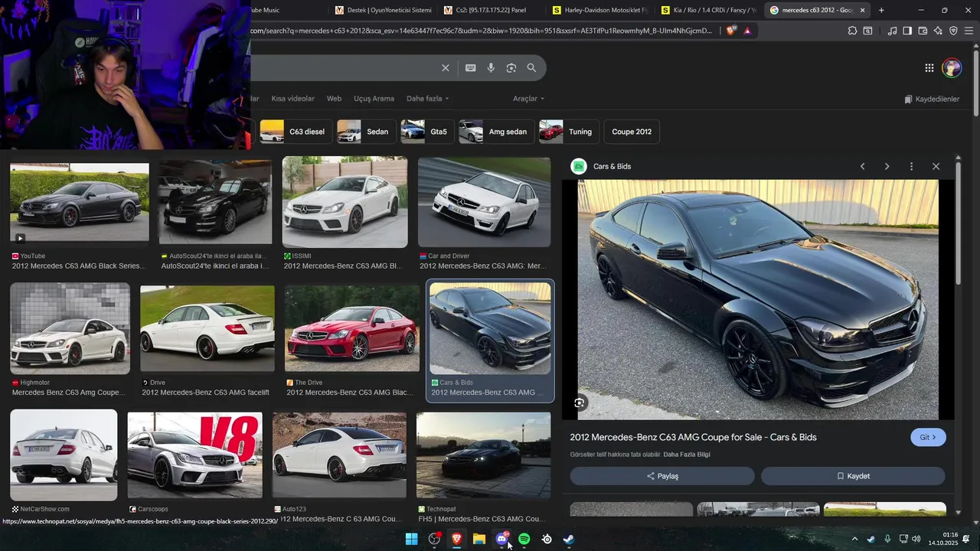Open the Carscoops V8 thumbnail
This screenshot has height=551, width=980.
[194, 455]
